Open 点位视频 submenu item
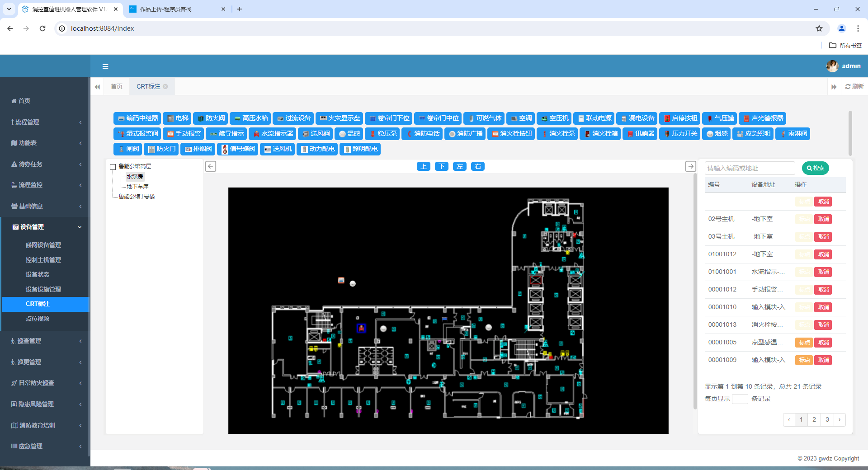The height and width of the screenshot is (470, 868). coord(38,319)
